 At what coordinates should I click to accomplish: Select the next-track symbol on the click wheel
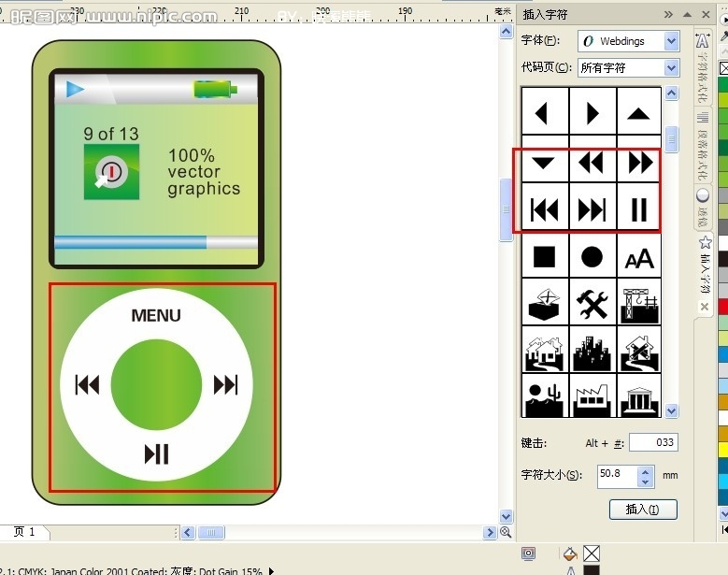coord(225,384)
